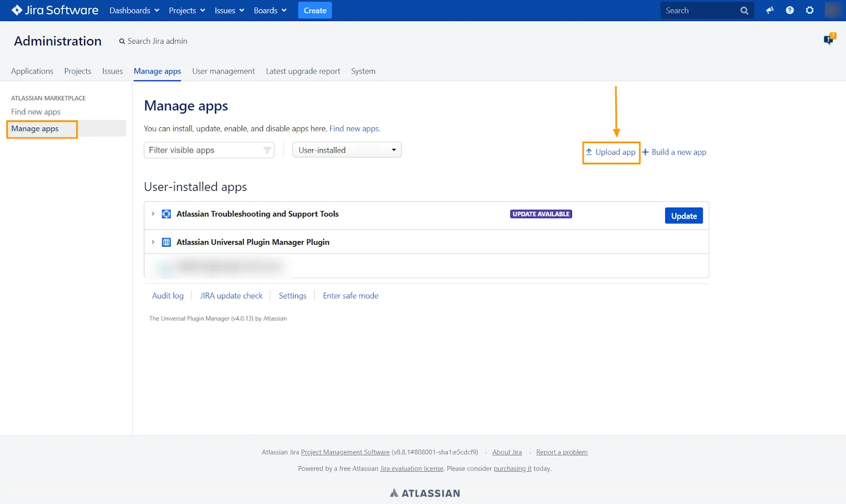This screenshot has width=846, height=504.
Task: Click the Report a problem link
Action: (x=562, y=452)
